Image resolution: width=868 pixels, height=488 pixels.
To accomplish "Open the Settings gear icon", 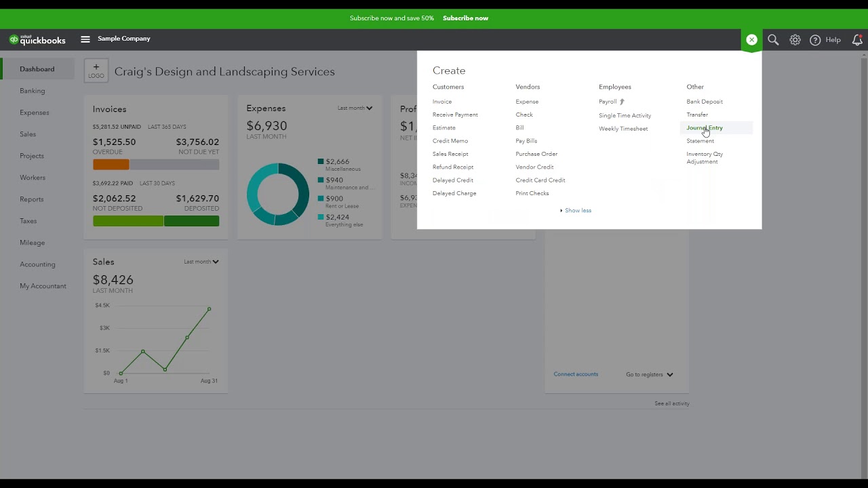I will tap(795, 40).
